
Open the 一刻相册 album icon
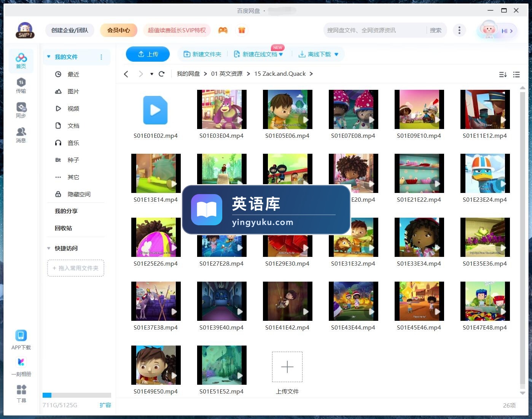click(x=21, y=367)
